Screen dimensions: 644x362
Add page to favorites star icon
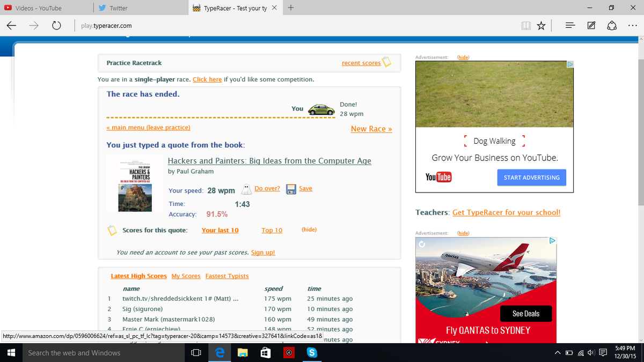(541, 25)
